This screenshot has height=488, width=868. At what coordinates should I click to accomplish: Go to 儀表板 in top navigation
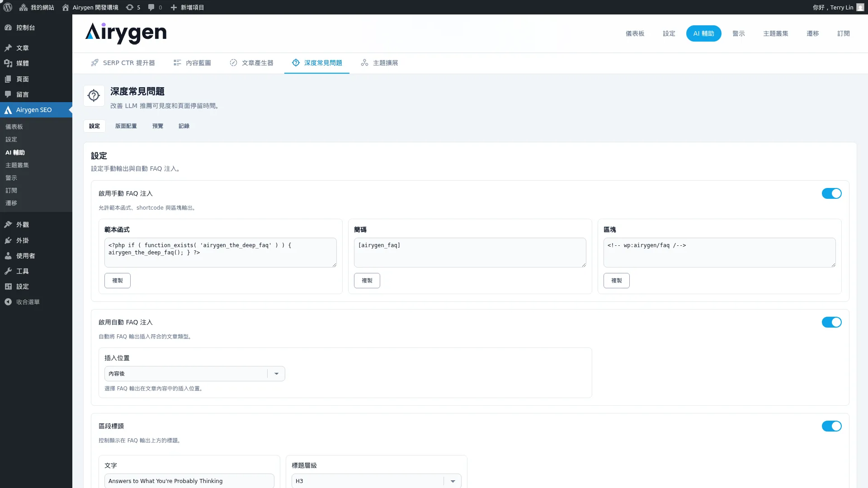(635, 33)
